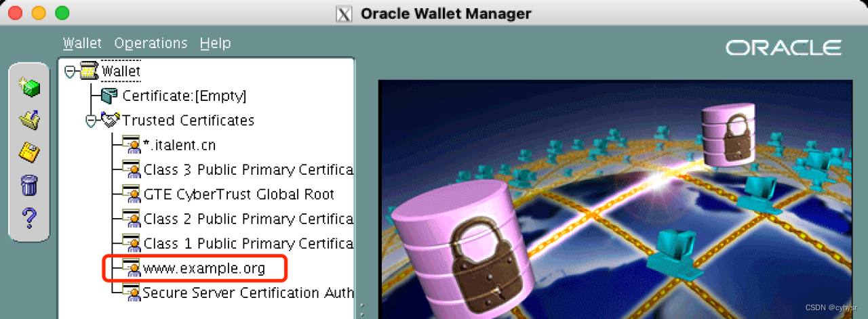This screenshot has width=868, height=319.
Task: Select the Class 3 Public Primary certificate
Action: coord(248,169)
